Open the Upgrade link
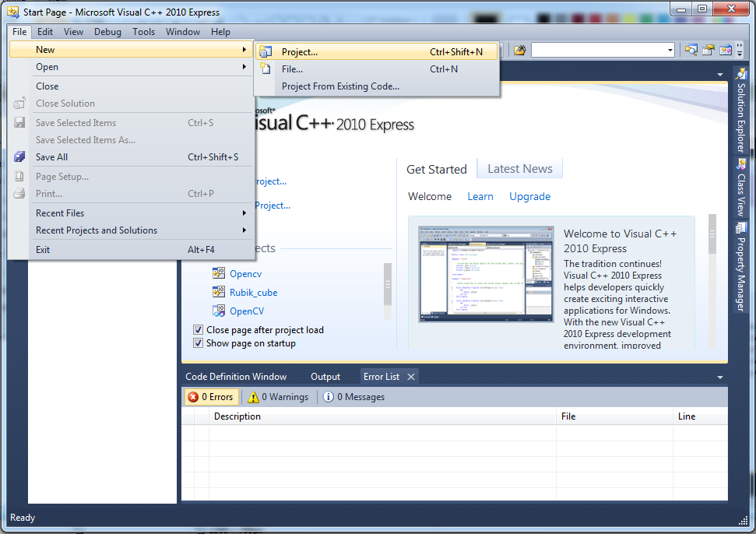This screenshot has width=756, height=534. point(530,197)
